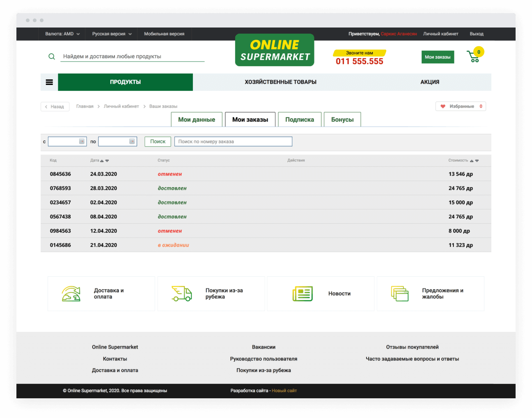This screenshot has width=532, height=418.
Task: Select order code 0567438
Action: (x=60, y=217)
